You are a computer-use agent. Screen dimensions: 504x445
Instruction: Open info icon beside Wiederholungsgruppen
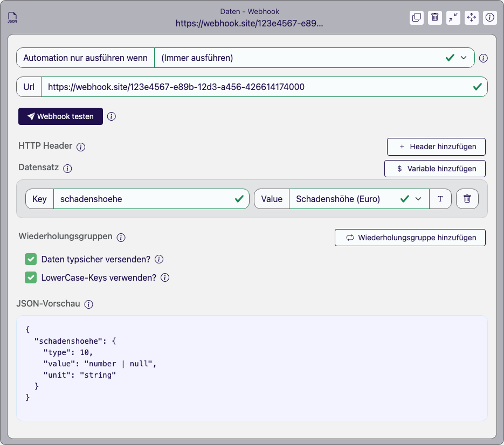click(x=121, y=238)
